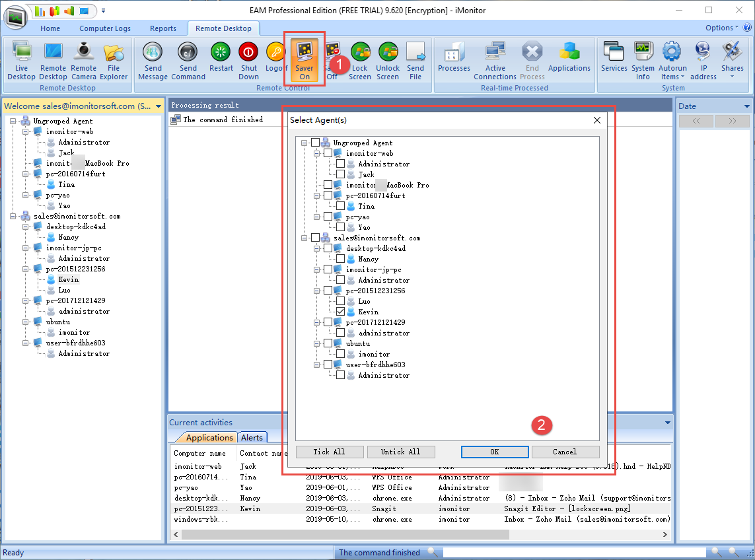Collapse imonitor-web node in dialog tree

click(317, 154)
